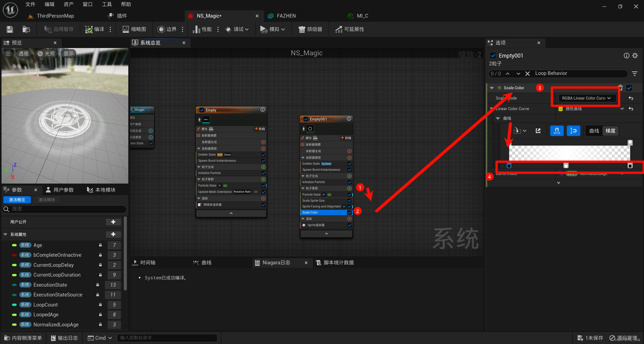
Task: Open the 烘焙器 baker tool
Action: click(x=310, y=29)
